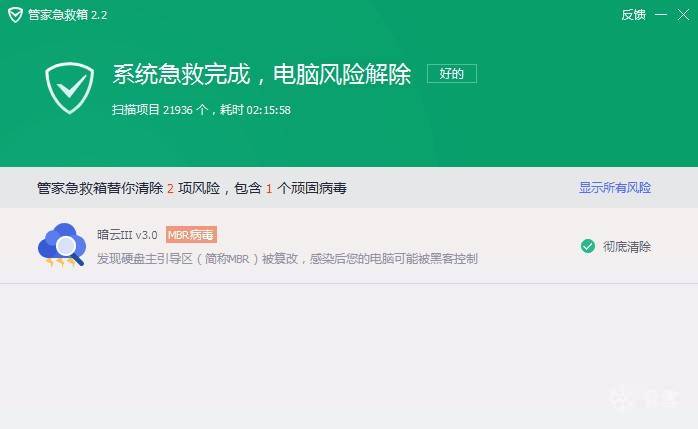Click the cloud magnifier virus icon
698x429 pixels.
[62, 245]
